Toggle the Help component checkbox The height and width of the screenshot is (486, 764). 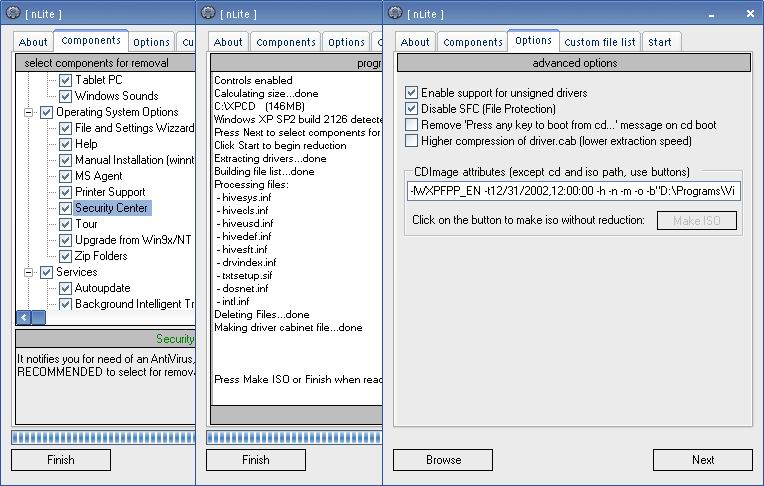65,144
